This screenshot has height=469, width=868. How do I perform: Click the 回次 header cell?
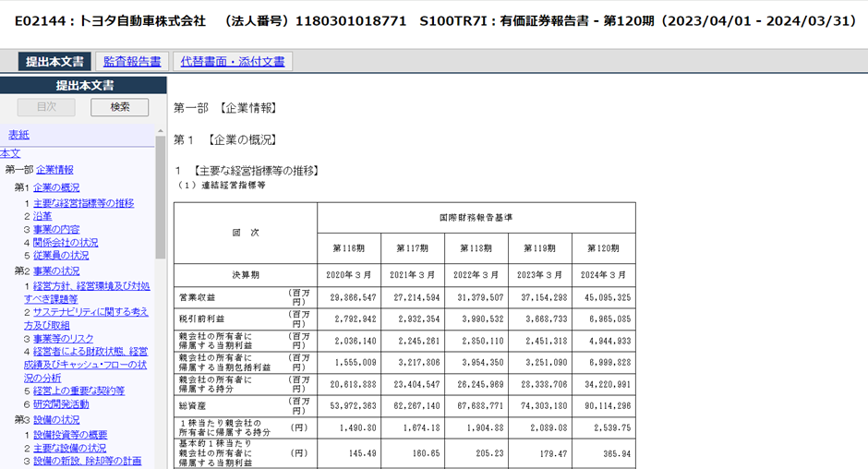click(x=246, y=233)
